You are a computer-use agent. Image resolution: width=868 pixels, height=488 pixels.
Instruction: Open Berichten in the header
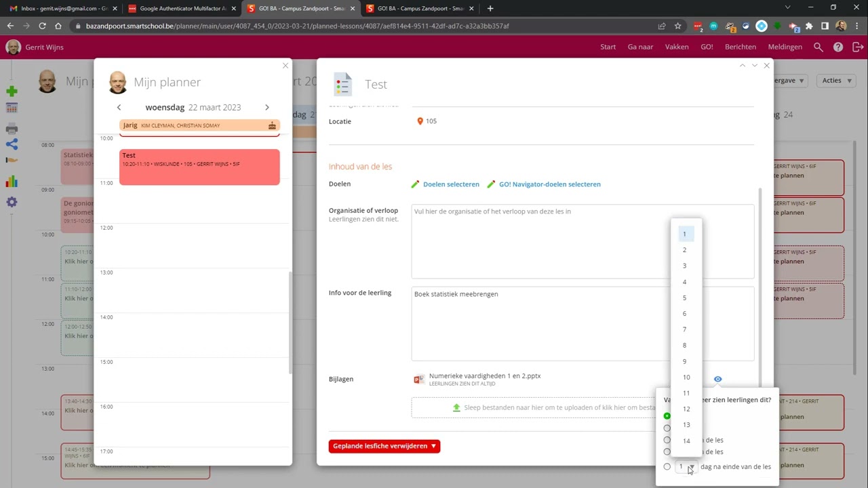click(741, 47)
